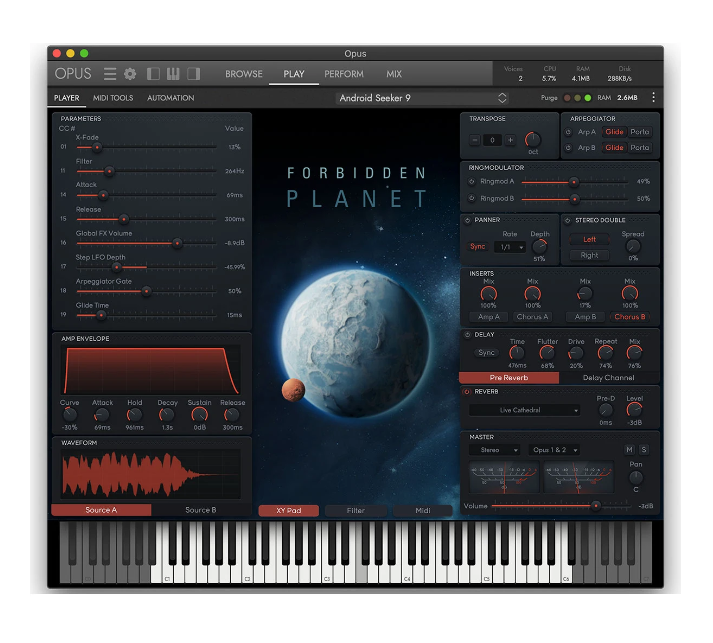Open the MIDI Tools tab

113,98
